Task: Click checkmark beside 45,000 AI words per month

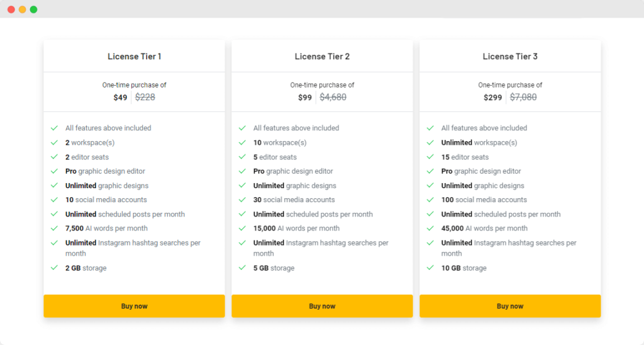Action: [x=430, y=229]
